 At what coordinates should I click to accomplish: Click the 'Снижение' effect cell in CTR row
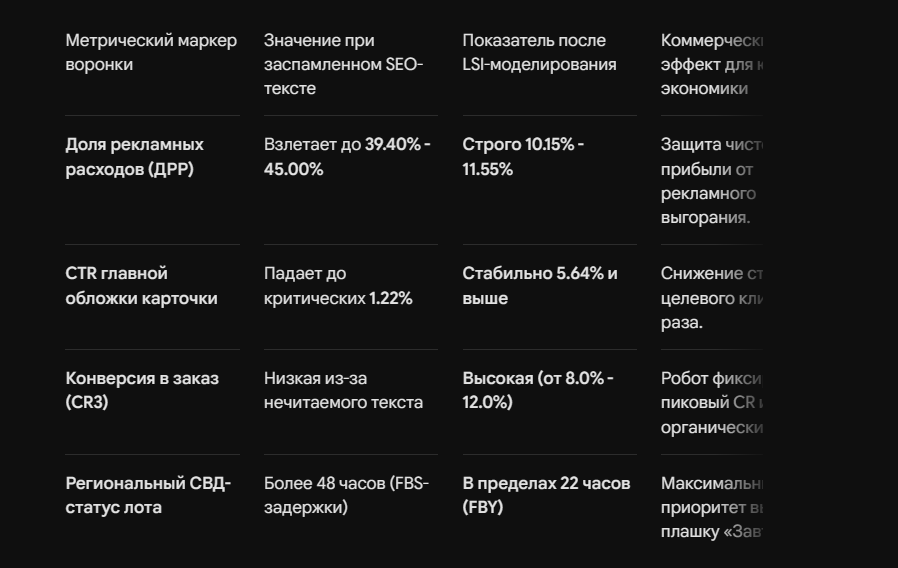click(x=711, y=298)
